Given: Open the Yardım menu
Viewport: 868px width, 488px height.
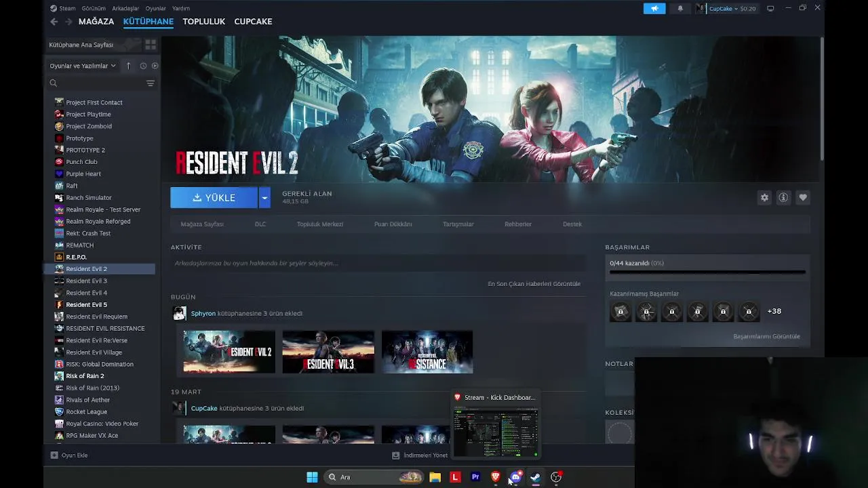Looking at the screenshot, I should 181,8.
